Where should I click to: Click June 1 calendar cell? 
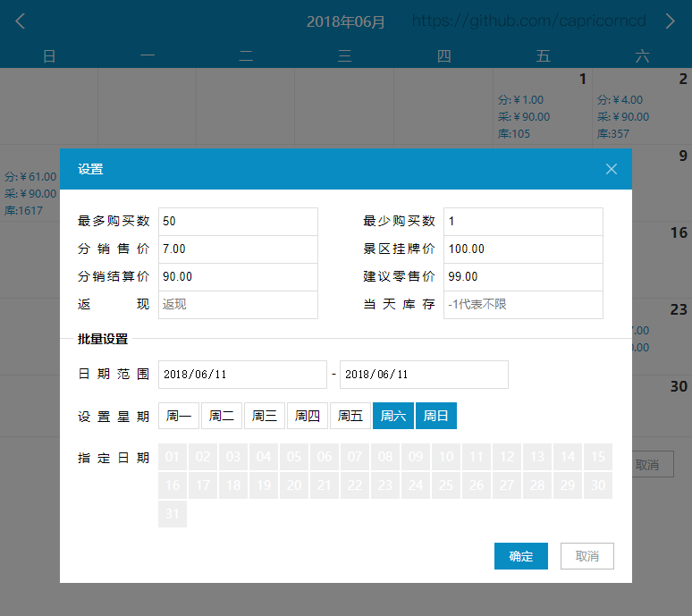tap(543, 106)
